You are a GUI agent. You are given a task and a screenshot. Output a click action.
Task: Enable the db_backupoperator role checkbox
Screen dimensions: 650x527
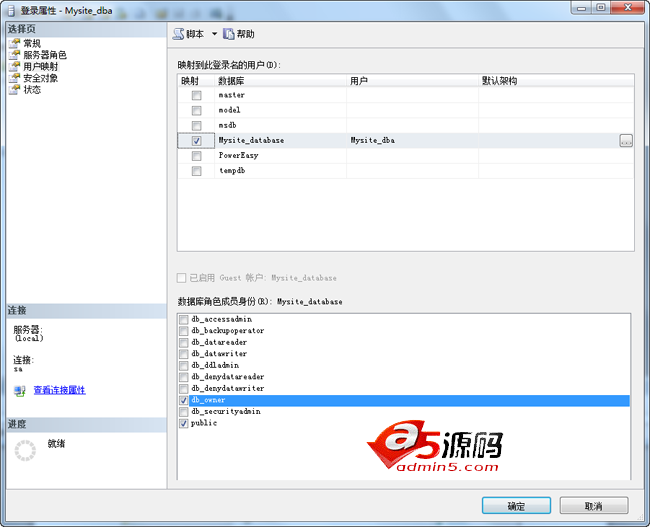coord(184,331)
